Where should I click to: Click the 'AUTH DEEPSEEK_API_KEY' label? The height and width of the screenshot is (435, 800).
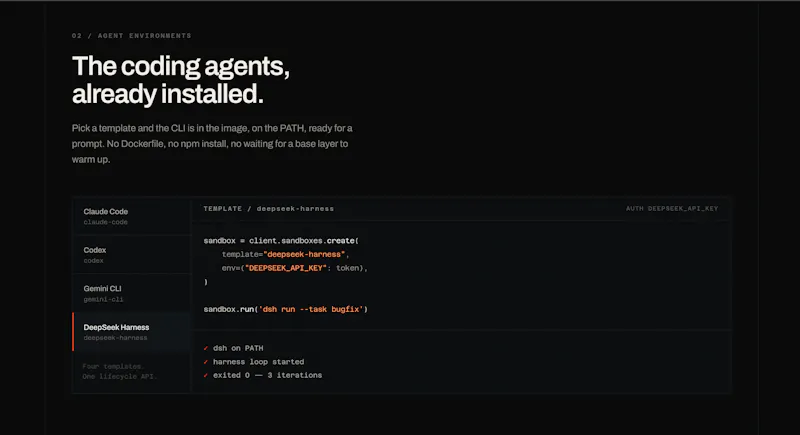tap(672, 209)
